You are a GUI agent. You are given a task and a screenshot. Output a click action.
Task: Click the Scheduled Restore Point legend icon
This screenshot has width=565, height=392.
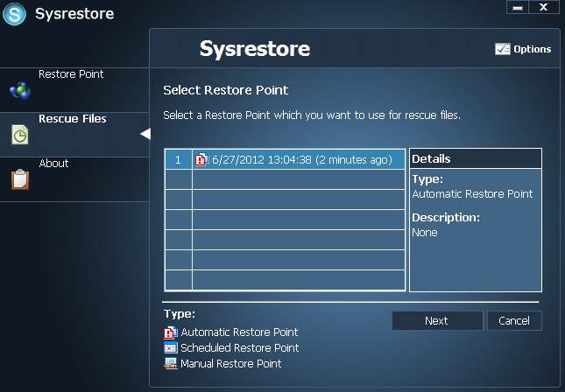click(171, 348)
